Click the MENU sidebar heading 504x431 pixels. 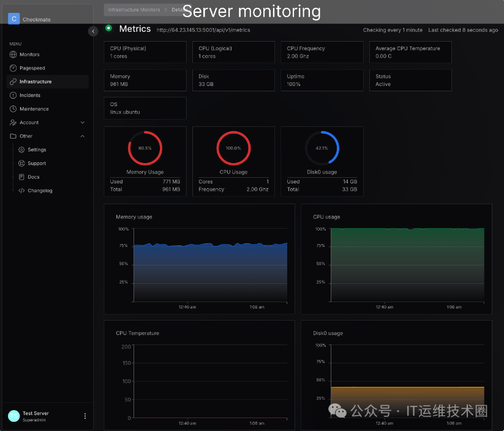[15, 44]
